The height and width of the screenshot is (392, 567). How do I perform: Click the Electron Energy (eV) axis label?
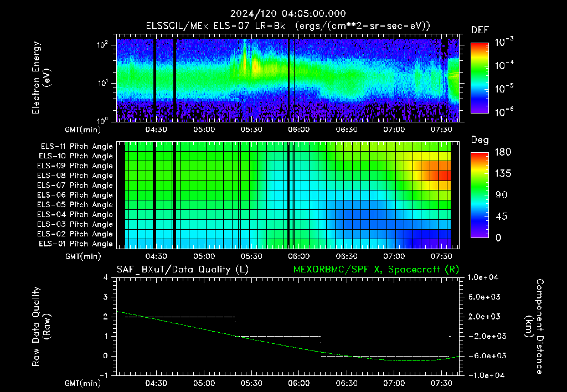(x=40, y=78)
